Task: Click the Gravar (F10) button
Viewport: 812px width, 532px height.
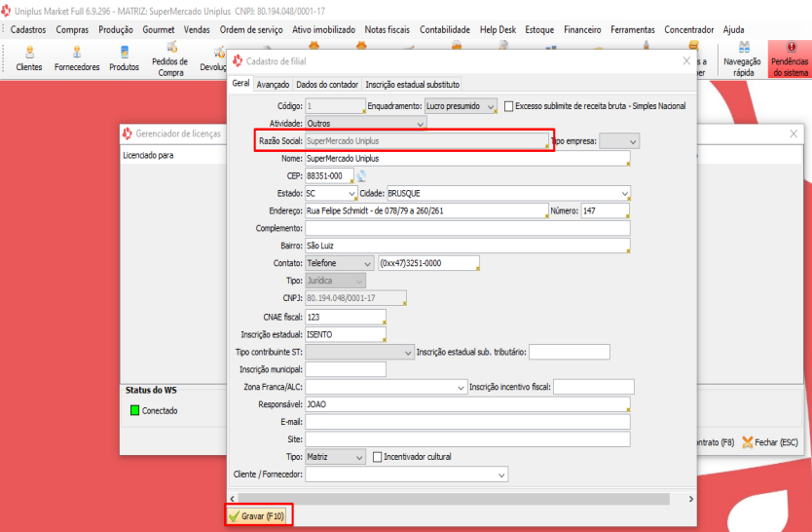Action: pos(257,516)
